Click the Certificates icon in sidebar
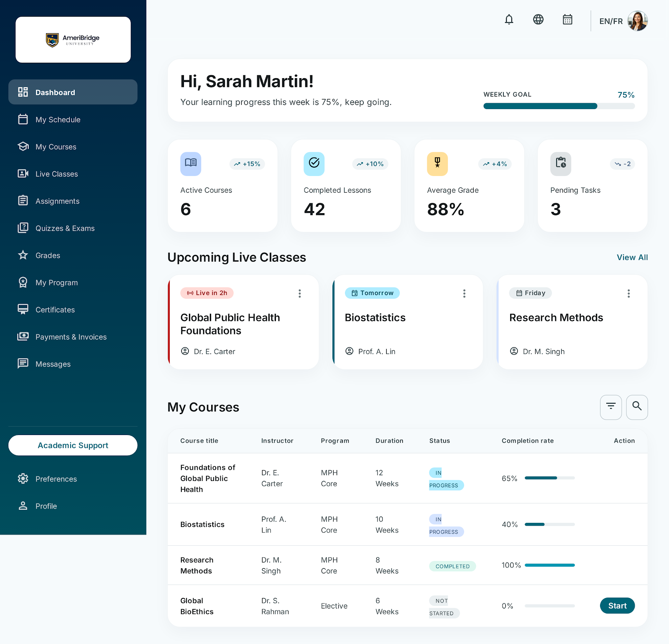This screenshot has width=669, height=644. [23, 309]
